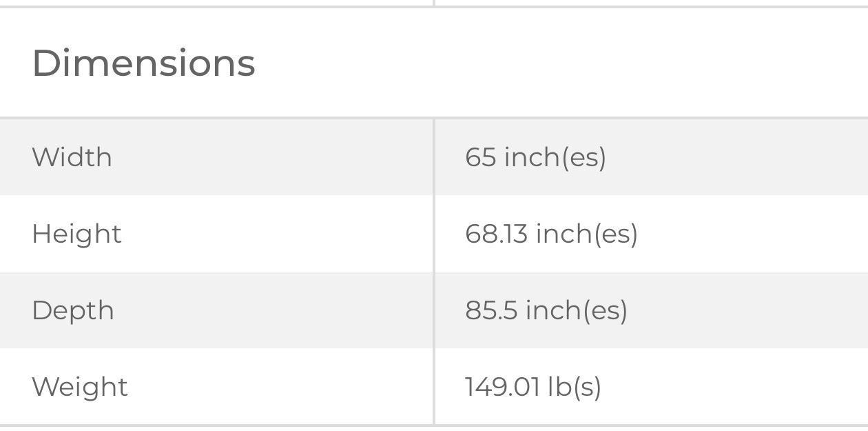Click the number "65" in Width row
This screenshot has width=868, height=431.
[481, 158]
